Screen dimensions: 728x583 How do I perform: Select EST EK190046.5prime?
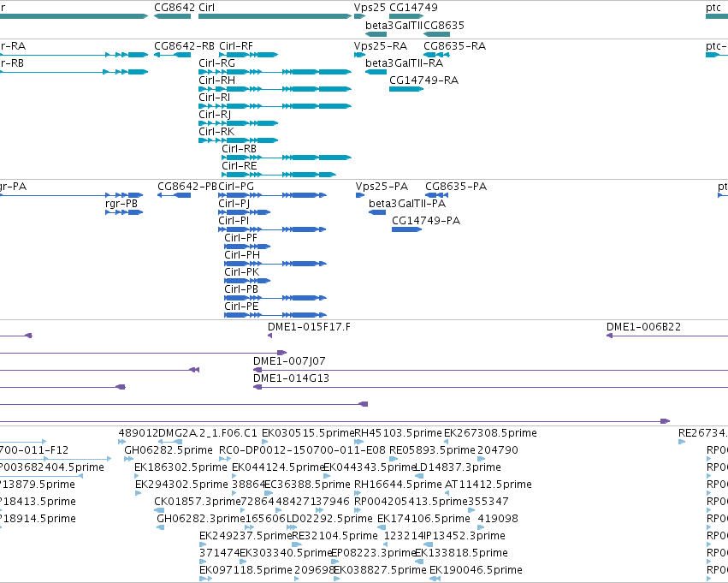coord(435,579)
